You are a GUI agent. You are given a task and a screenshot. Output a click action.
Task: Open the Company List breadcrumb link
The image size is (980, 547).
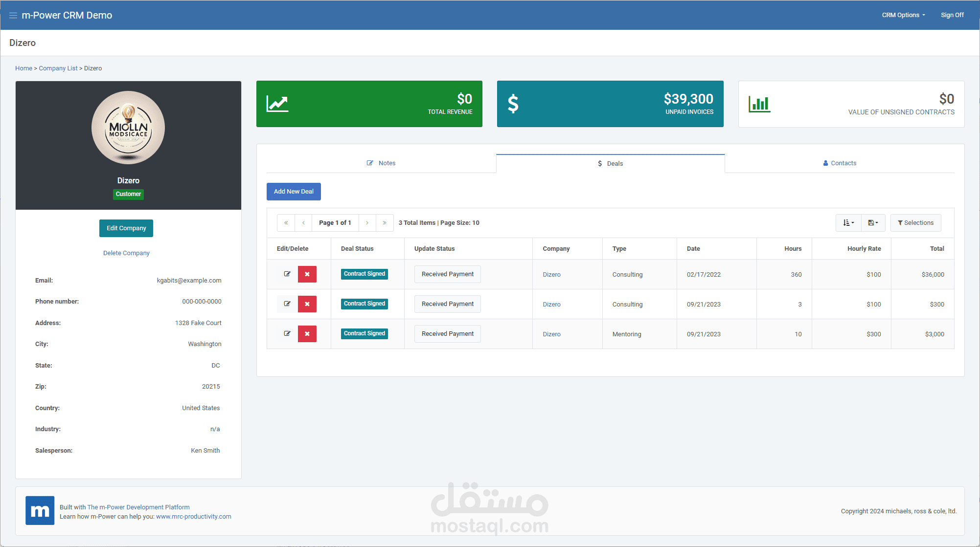point(58,68)
